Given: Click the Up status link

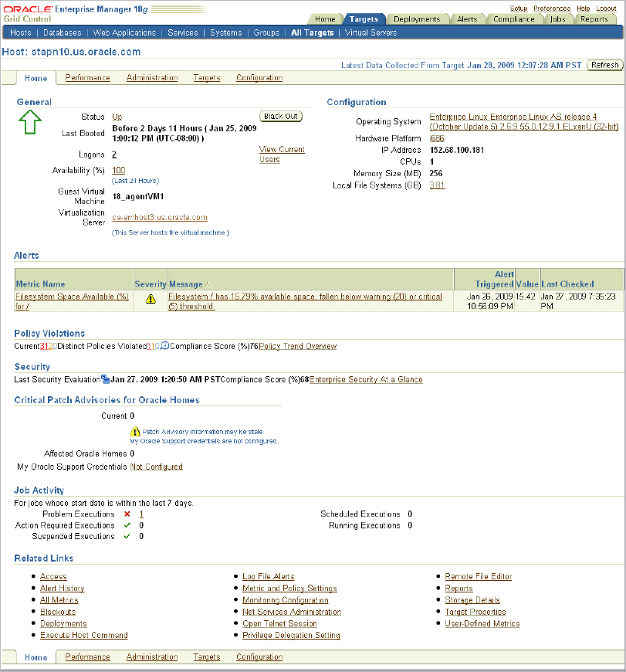Looking at the screenshot, I should (x=117, y=117).
